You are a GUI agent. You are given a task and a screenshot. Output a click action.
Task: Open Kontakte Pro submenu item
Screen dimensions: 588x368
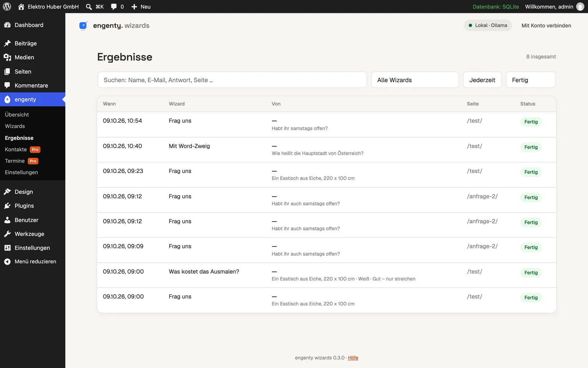tap(23, 149)
